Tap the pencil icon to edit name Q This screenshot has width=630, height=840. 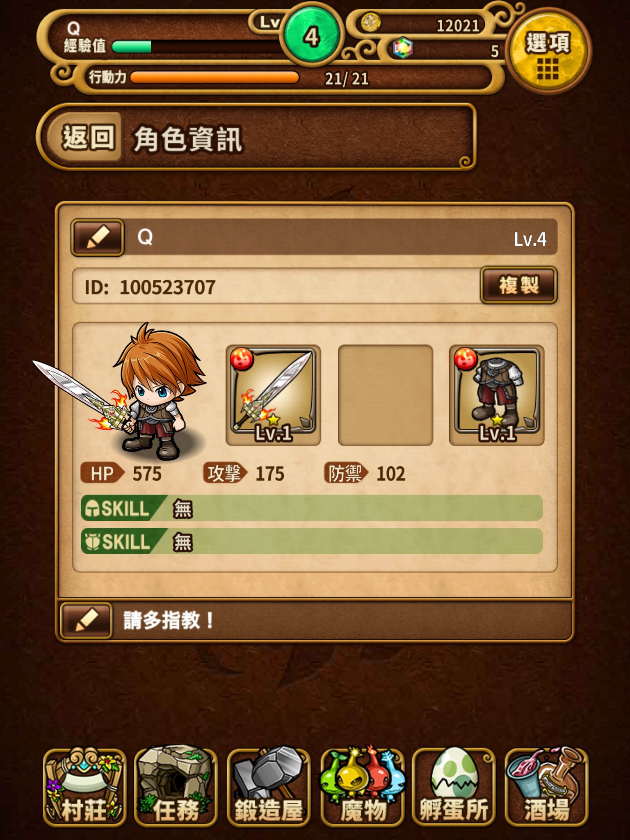(x=98, y=238)
